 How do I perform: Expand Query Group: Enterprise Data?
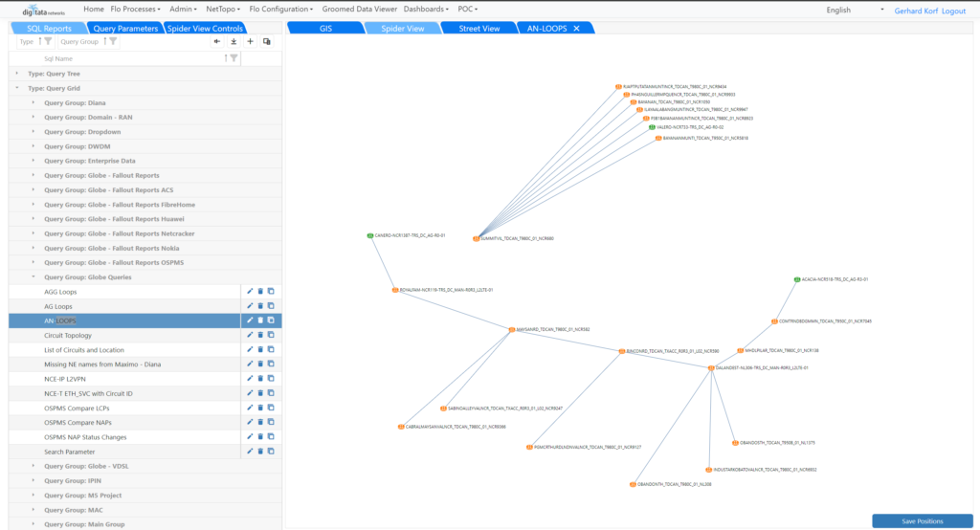[x=33, y=161]
